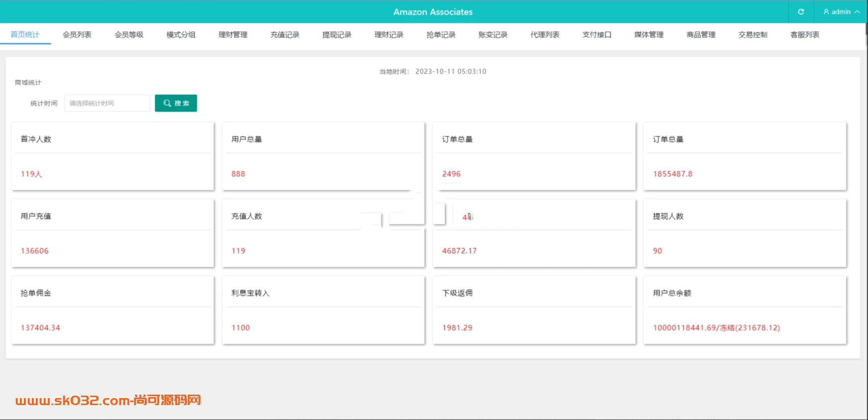Click the 提现人数 card title
868x420 pixels.
tap(668, 216)
